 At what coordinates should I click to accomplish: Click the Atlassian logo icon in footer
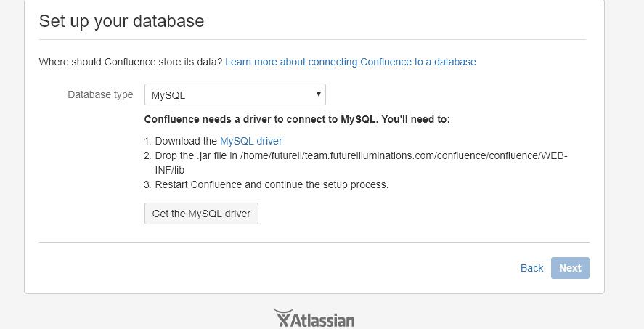[283, 318]
